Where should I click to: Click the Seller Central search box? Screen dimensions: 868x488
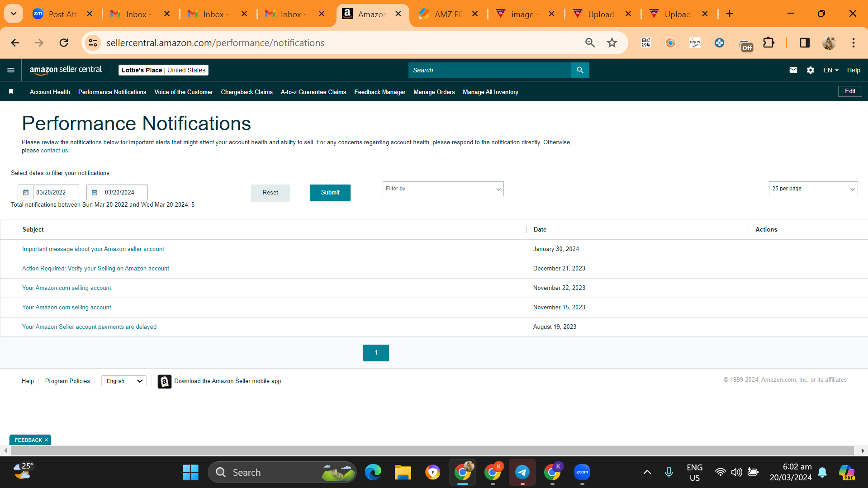coord(490,70)
